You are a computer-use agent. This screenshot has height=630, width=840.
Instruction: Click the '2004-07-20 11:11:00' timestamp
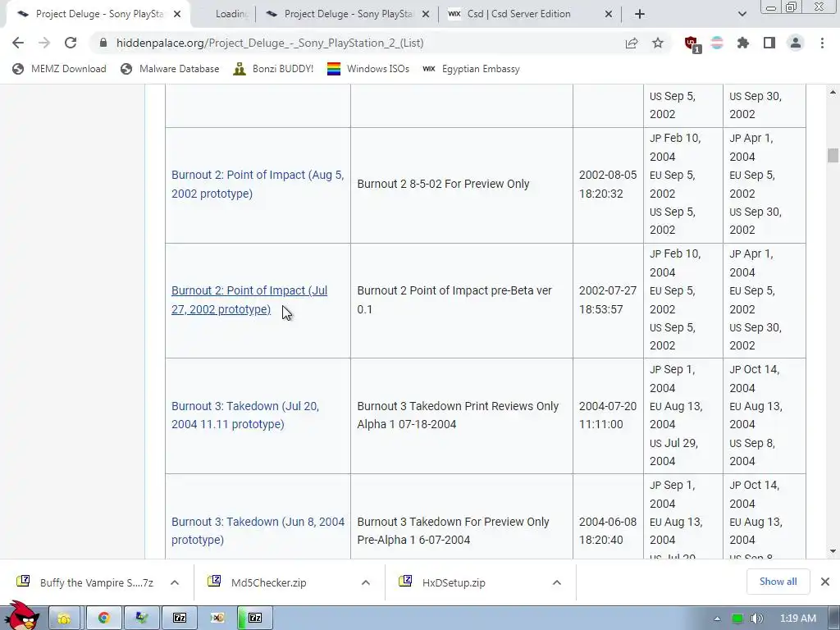coord(608,415)
